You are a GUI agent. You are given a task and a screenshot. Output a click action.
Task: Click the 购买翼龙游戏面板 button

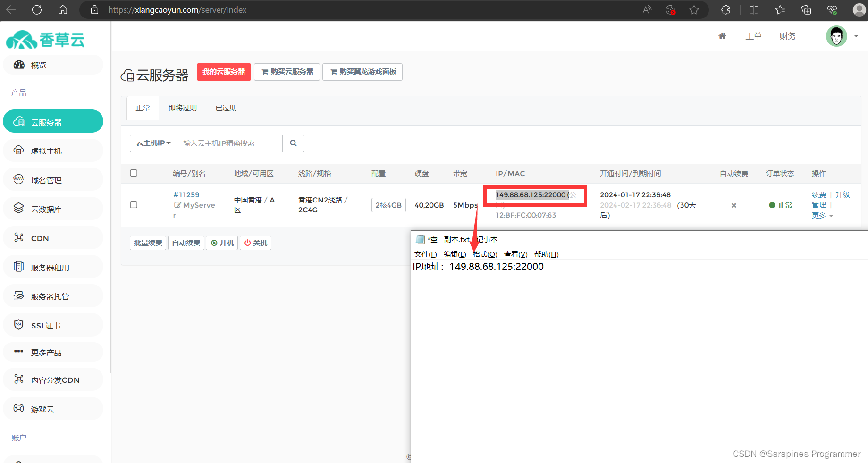(x=362, y=72)
